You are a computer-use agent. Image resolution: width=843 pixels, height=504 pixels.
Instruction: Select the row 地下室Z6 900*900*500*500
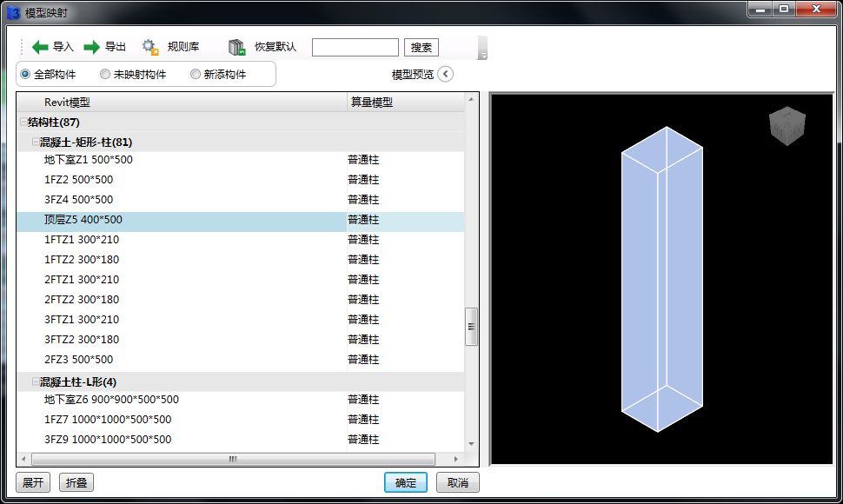click(x=241, y=399)
